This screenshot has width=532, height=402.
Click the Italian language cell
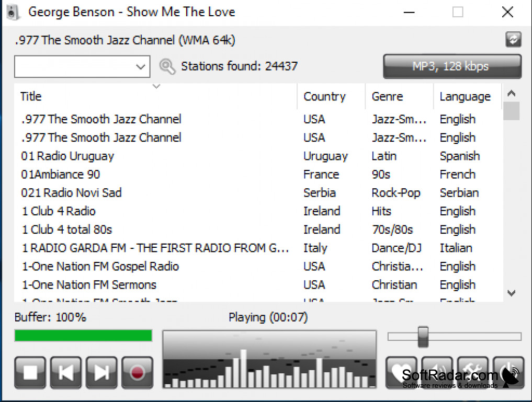pos(456,248)
